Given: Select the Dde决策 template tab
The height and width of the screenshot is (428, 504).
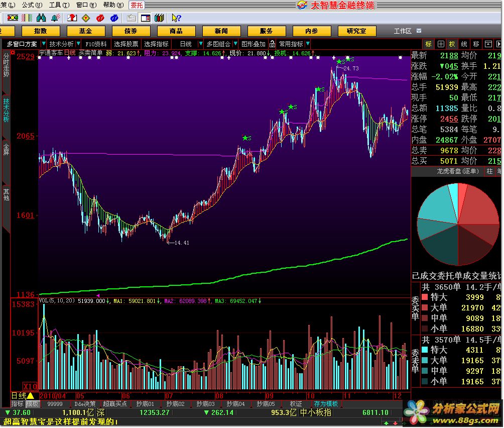Looking at the screenshot, I should (x=85, y=404).
